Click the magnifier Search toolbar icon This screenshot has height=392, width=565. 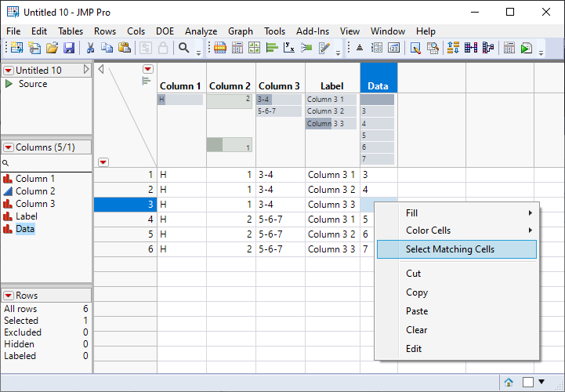pos(184,48)
